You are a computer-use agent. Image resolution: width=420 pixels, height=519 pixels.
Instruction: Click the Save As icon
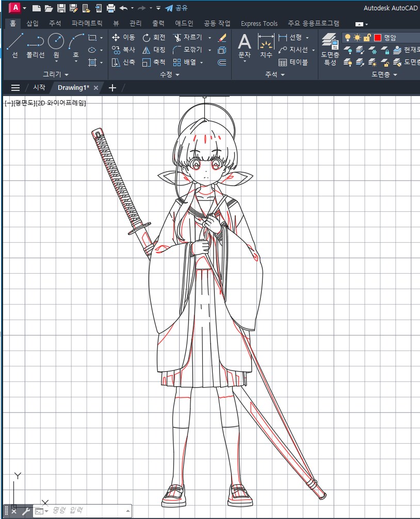point(73,8)
